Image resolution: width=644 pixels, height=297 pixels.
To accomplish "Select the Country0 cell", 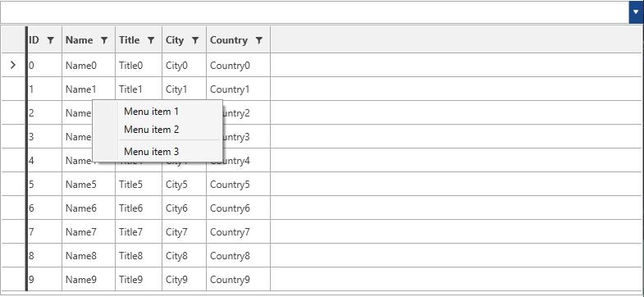I will click(238, 66).
